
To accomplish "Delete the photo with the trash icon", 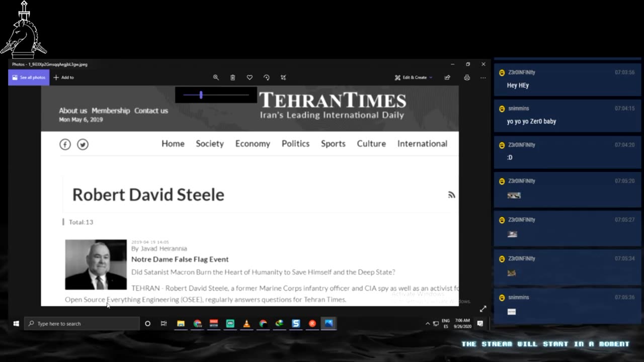I will point(232,77).
